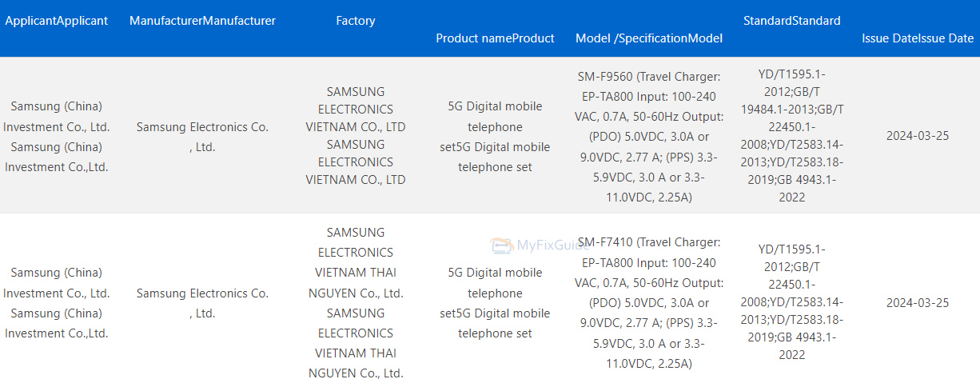Click the Applicant column header
The image size is (980, 379).
[x=56, y=21]
